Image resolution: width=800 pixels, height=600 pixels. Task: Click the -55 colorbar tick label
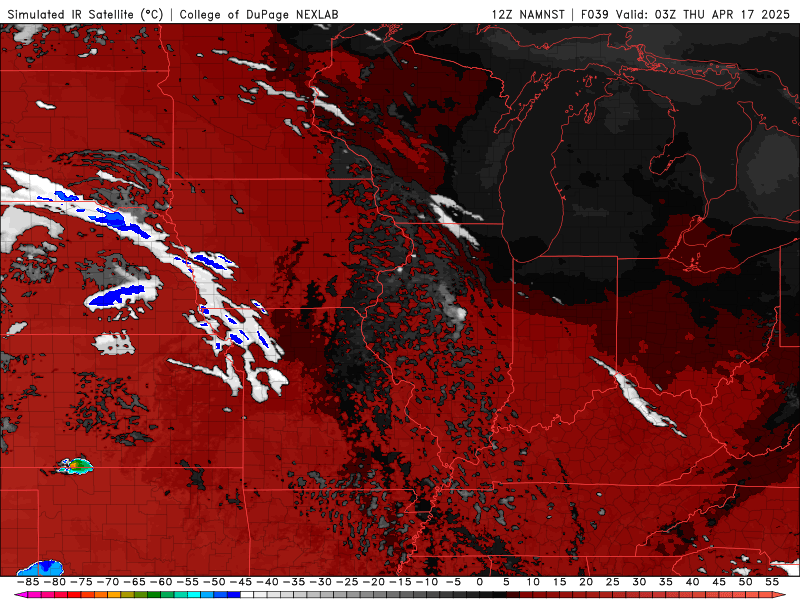(188, 582)
